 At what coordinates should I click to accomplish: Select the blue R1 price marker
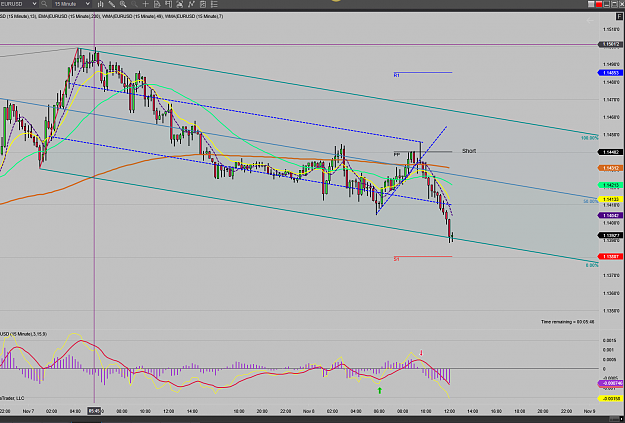point(610,73)
